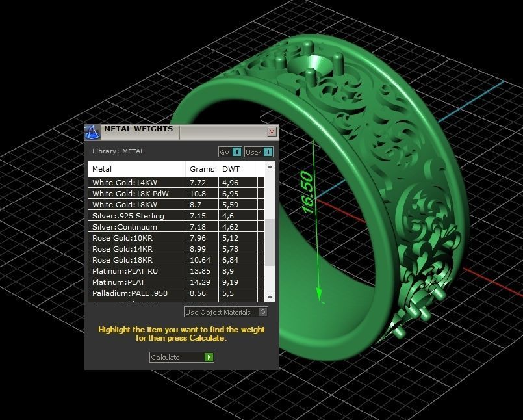Click the 16.50 dimension label on ring
523x420 pixels.
[307, 192]
